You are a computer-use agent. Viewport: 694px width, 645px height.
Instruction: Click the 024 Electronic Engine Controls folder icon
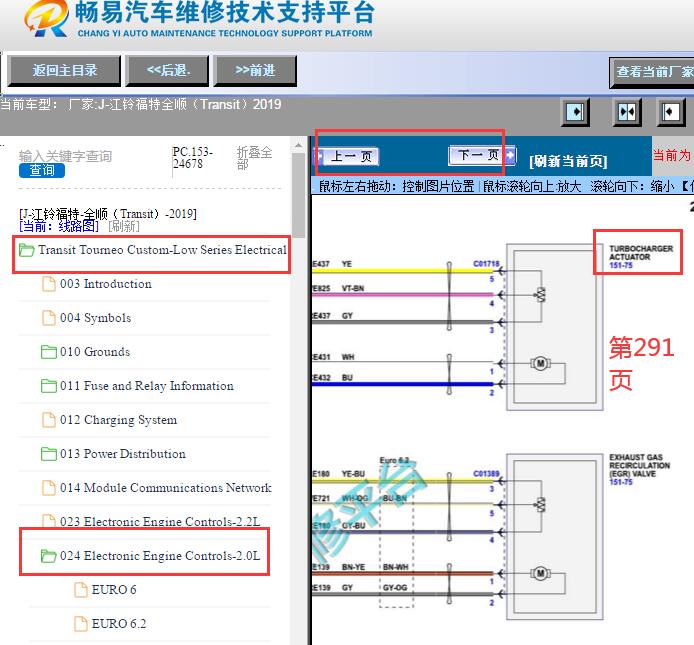tap(48, 556)
